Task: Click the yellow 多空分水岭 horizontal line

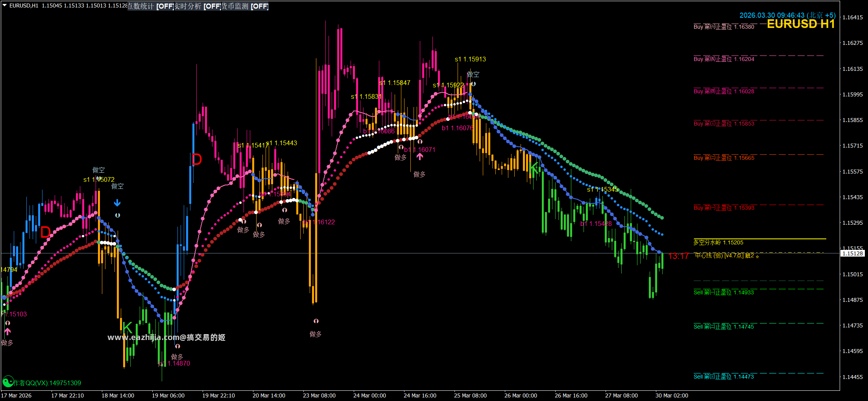Action: tap(759, 239)
